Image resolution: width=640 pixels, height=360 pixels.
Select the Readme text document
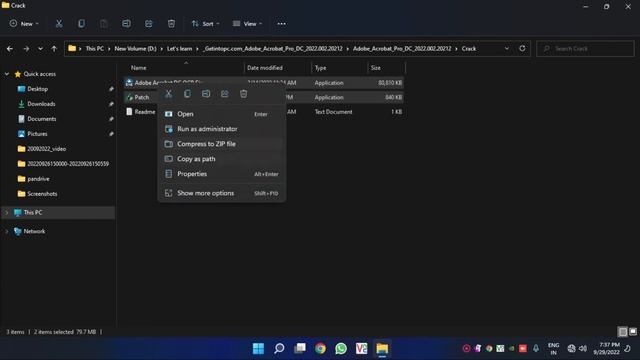141,112
